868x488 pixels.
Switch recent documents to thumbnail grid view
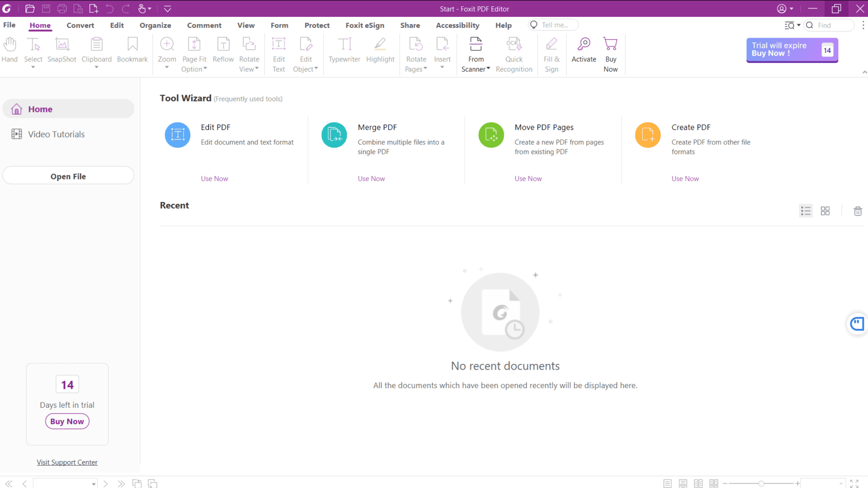click(825, 211)
